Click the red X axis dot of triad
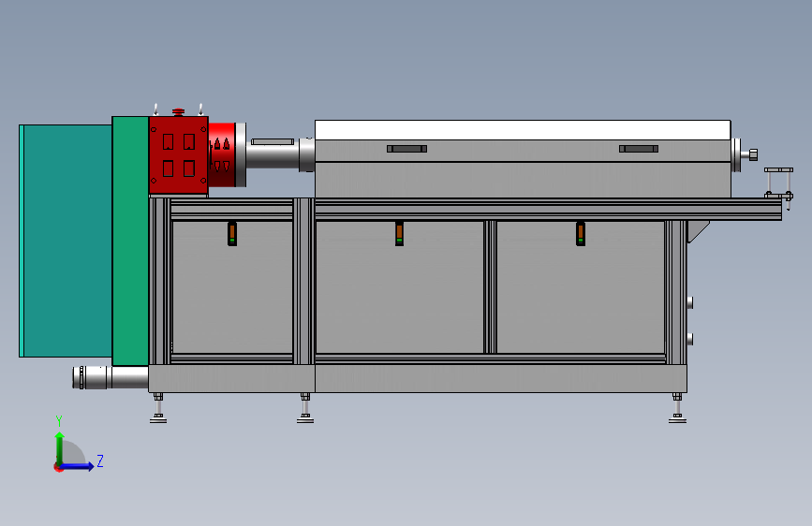The width and height of the screenshot is (812, 526). coord(58,467)
